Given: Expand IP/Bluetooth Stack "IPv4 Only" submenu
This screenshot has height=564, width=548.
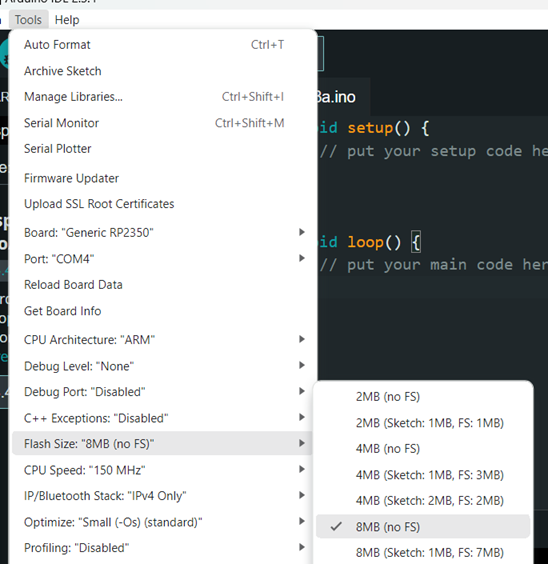Looking at the screenshot, I should pyautogui.click(x=163, y=496).
